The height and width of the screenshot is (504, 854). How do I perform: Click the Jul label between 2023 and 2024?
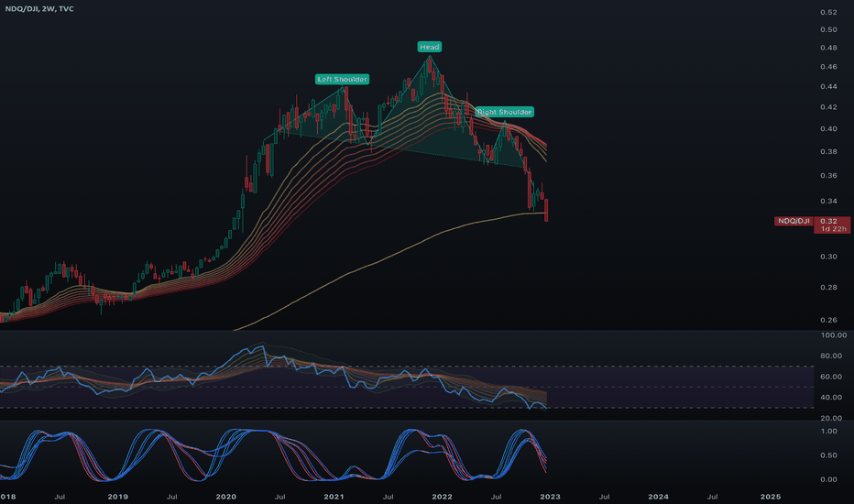tap(604, 497)
